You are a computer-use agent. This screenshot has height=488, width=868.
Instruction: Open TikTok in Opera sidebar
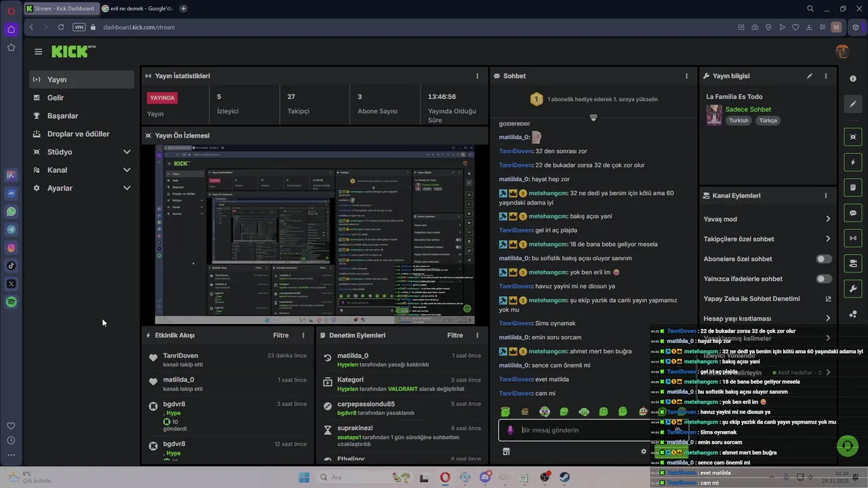tap(11, 266)
